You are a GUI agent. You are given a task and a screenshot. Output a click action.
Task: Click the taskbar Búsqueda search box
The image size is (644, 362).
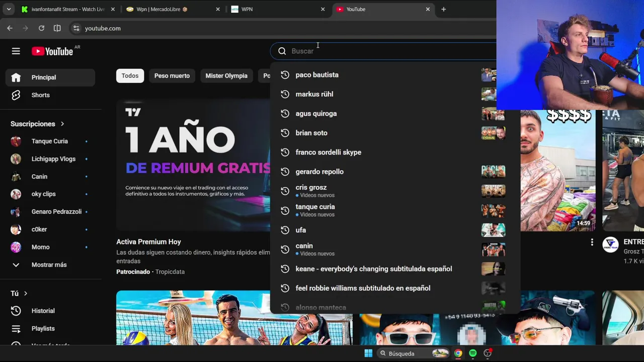(413, 353)
